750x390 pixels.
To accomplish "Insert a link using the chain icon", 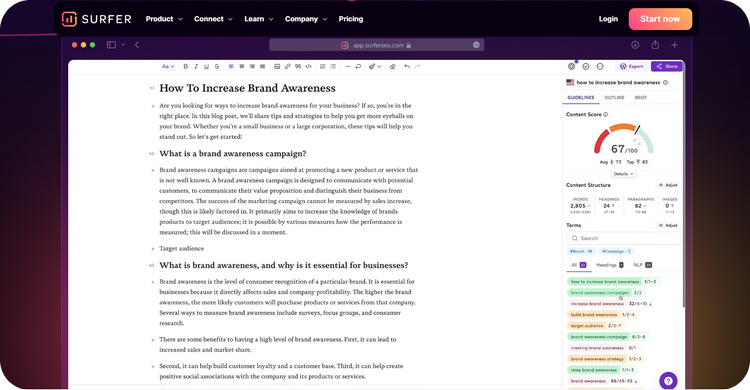I will click(x=287, y=67).
